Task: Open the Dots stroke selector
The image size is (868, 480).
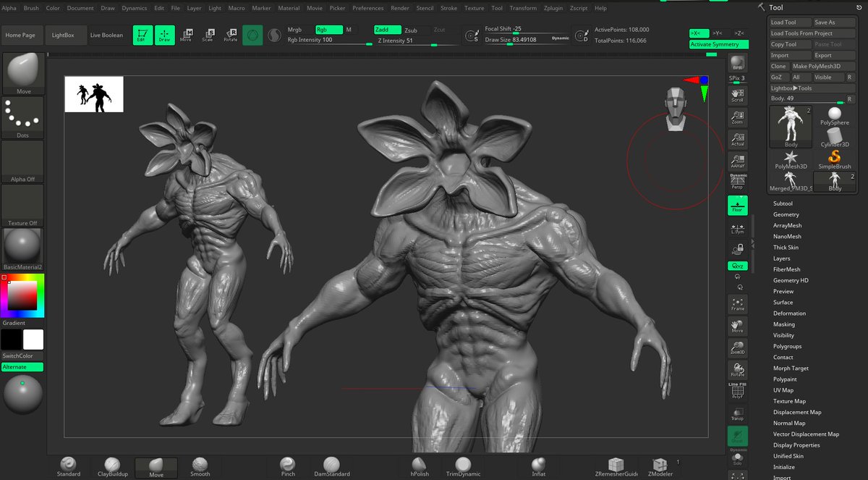Action: [x=24, y=118]
